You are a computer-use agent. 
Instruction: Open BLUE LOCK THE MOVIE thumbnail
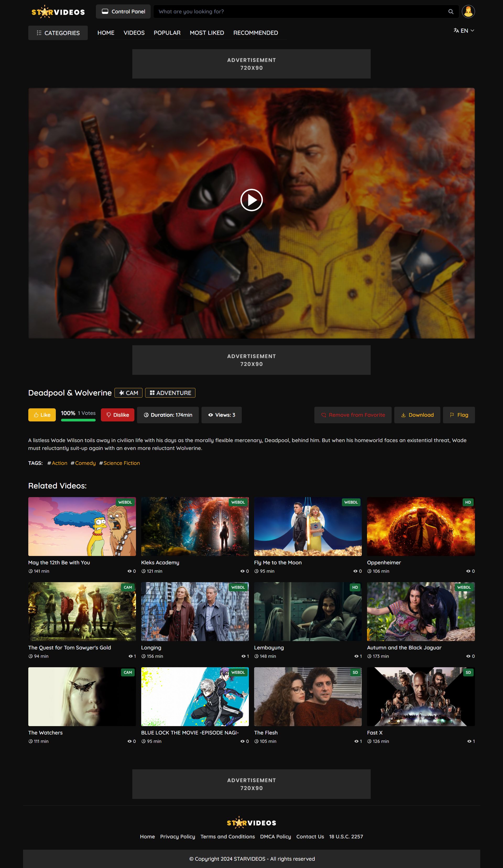click(195, 697)
